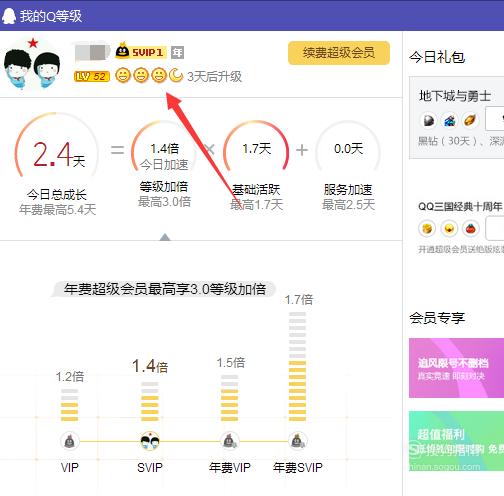The height and width of the screenshot is (496, 504).
Task: Click the VIP penguin icon on chart
Action: pyautogui.click(x=70, y=441)
